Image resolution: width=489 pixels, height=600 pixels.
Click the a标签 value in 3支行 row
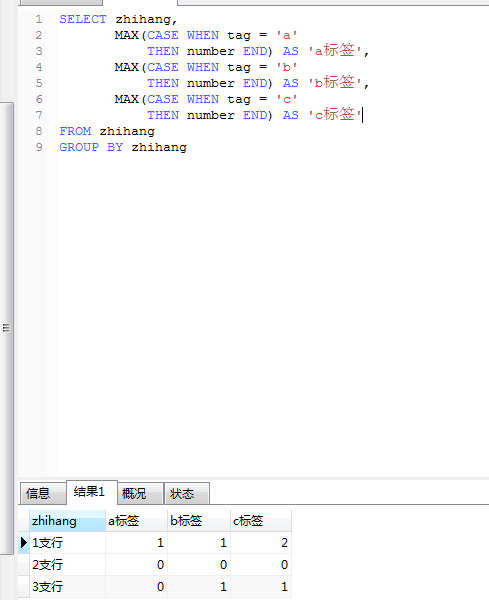(x=136, y=586)
